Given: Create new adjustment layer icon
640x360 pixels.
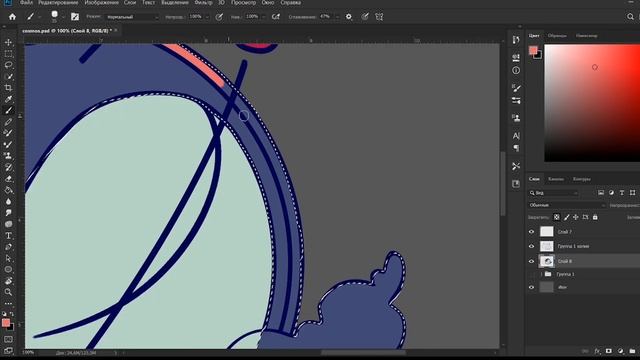Looking at the screenshot, I should [x=620, y=351].
